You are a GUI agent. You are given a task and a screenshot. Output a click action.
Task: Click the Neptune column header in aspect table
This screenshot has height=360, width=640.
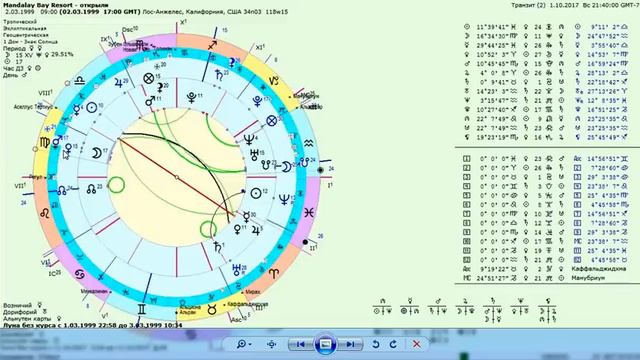point(520,301)
